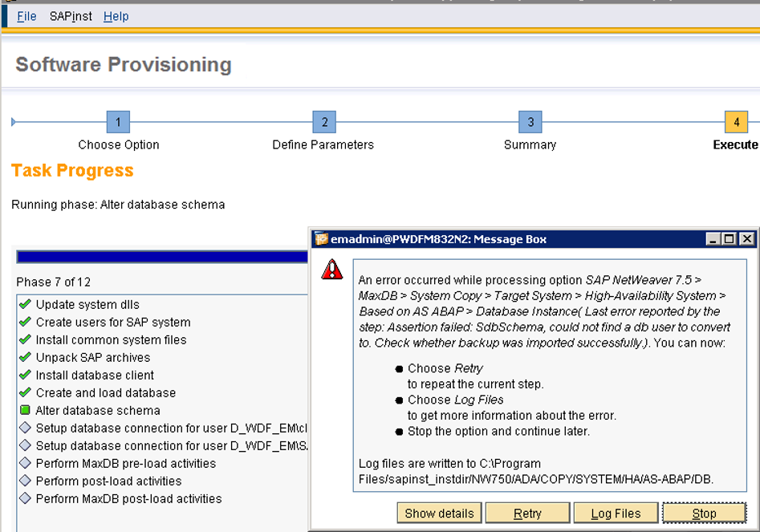Image resolution: width=760 pixels, height=532 pixels.
Task: Click the 'Choose Retry' bullet text
Action: point(445,368)
